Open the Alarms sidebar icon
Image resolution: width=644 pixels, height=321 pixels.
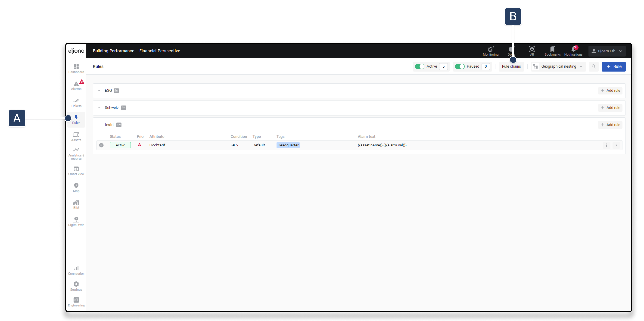(x=76, y=86)
